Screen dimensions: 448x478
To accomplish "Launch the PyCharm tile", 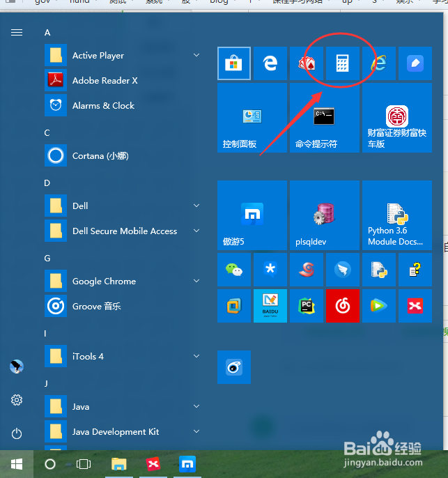I will tap(307, 306).
